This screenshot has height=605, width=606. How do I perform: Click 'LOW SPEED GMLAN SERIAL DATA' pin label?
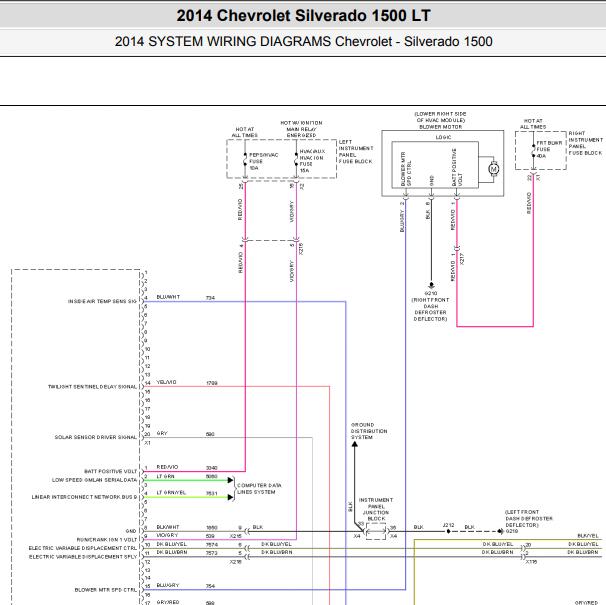click(95, 480)
